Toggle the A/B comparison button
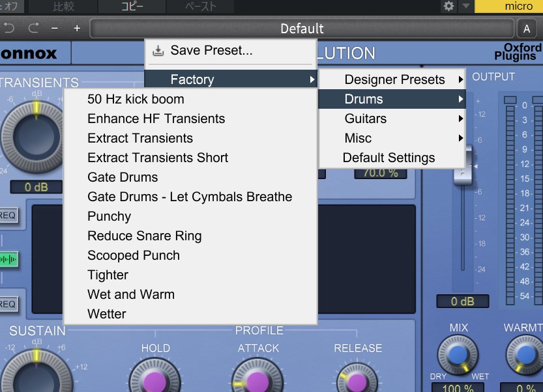This screenshot has width=543, height=392. 527,29
